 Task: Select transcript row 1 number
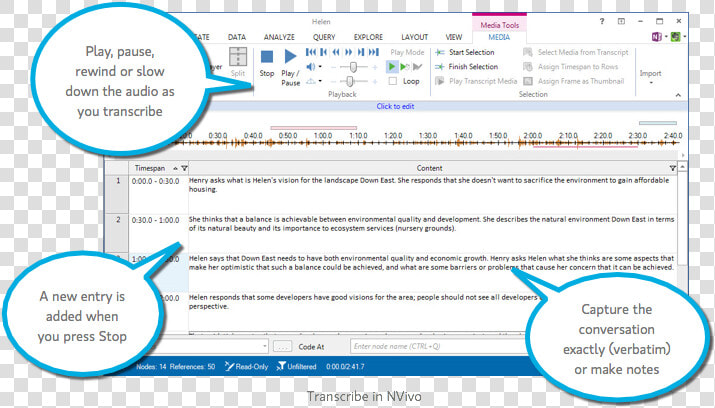point(117,181)
